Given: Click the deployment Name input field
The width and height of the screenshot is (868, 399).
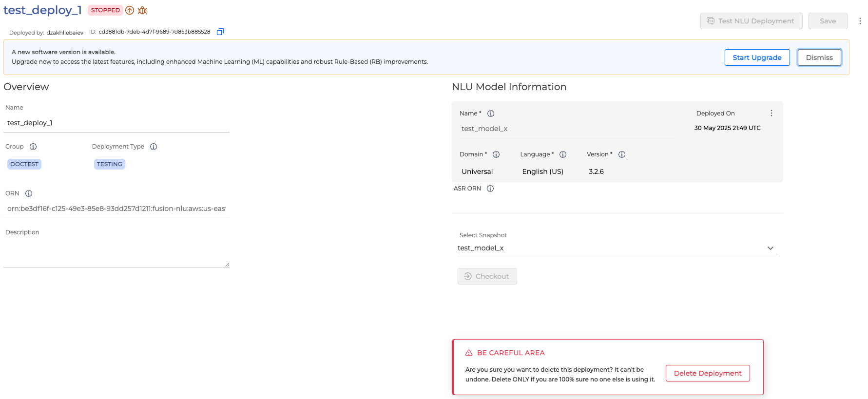Looking at the screenshot, I should tap(116, 123).
